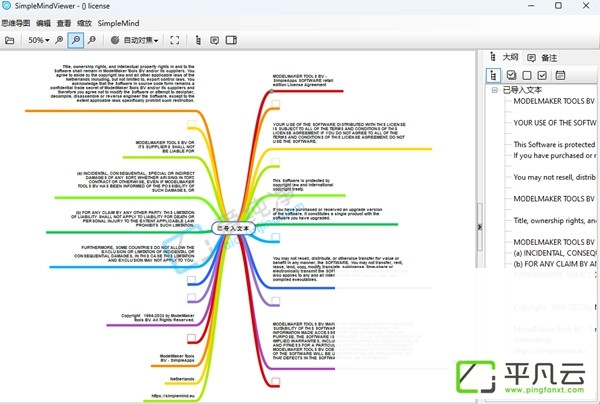Select the empty light-blue topic right of central node
The width and height of the screenshot is (600, 404).
pos(276,237)
